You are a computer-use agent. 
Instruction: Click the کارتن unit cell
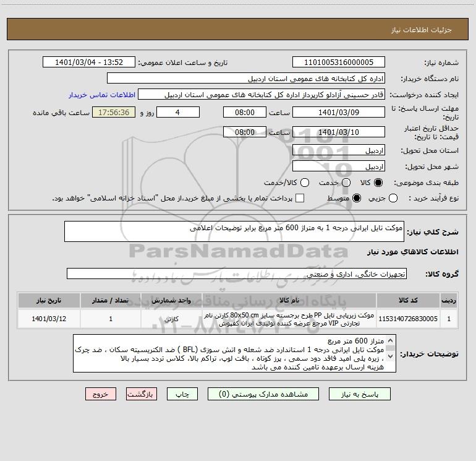(x=171, y=319)
